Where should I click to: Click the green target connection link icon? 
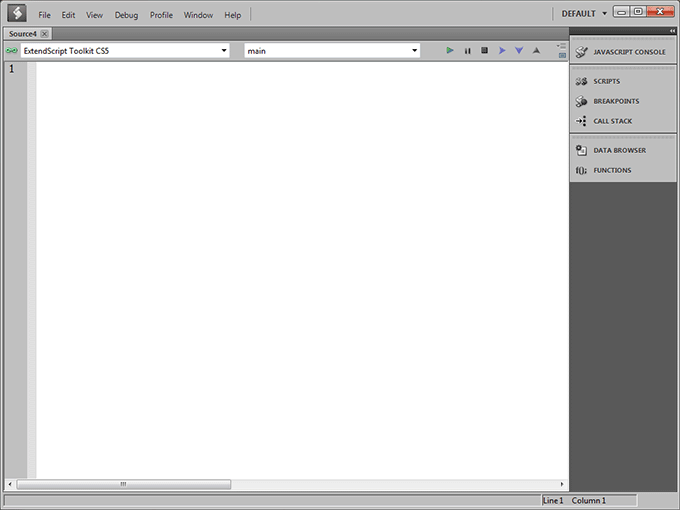coord(12,51)
